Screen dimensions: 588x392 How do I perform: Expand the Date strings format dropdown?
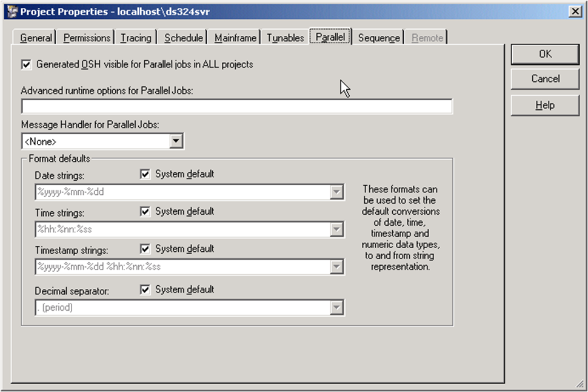coord(336,192)
